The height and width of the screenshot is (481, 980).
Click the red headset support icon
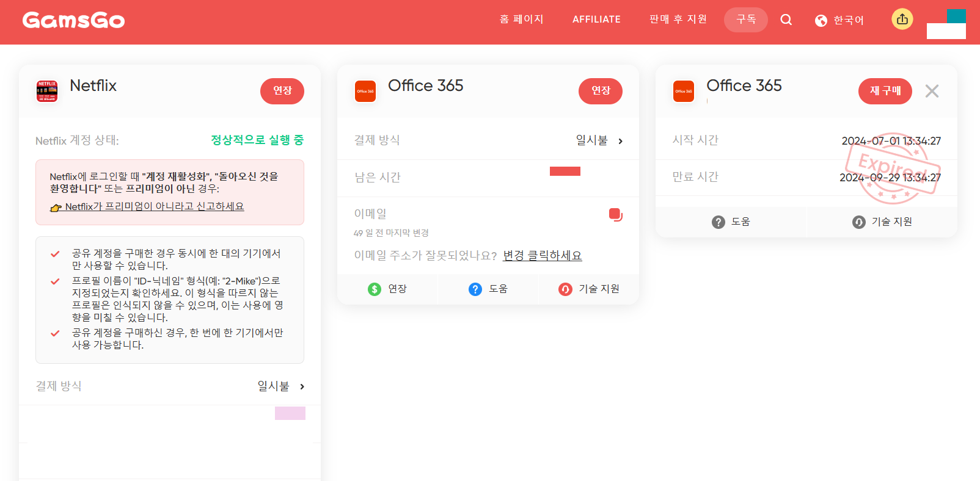tap(566, 289)
